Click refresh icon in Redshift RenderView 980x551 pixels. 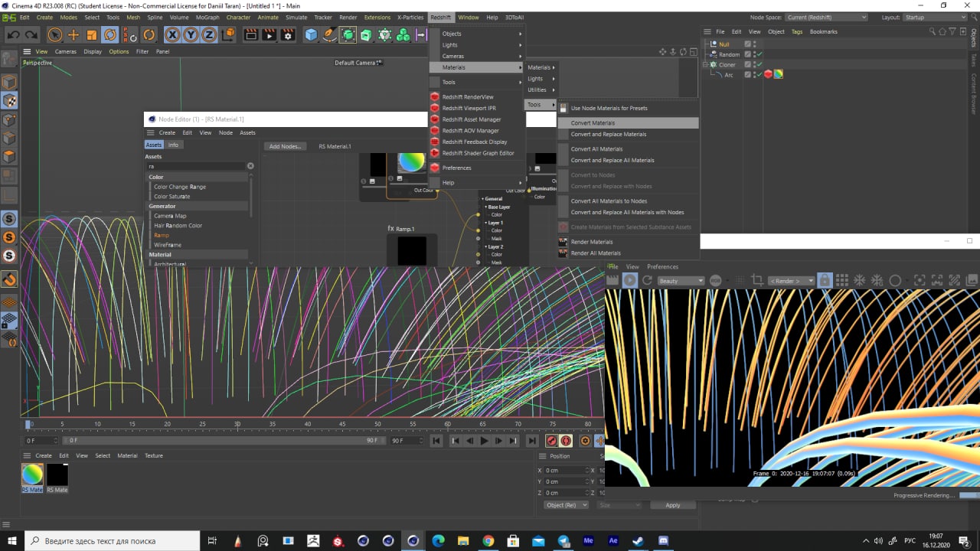click(x=647, y=281)
